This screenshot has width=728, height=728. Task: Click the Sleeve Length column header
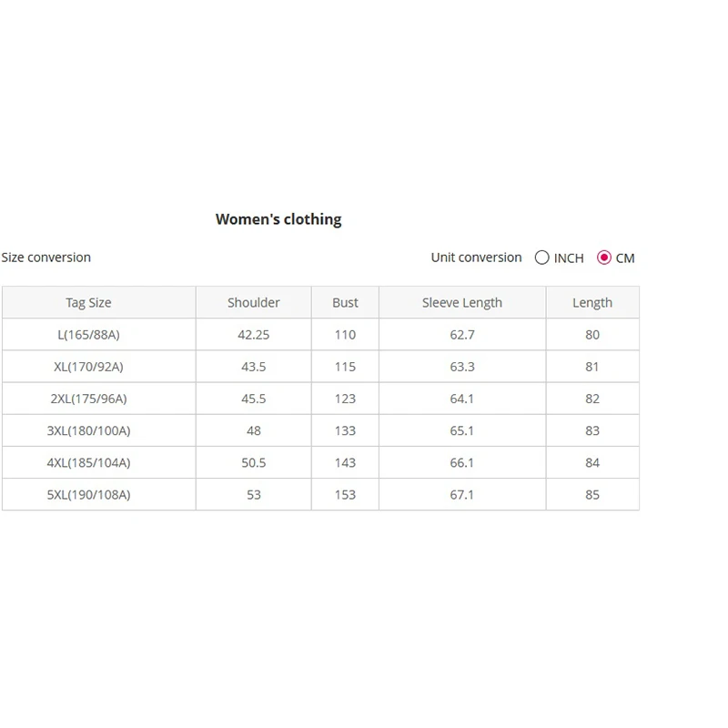point(462,303)
